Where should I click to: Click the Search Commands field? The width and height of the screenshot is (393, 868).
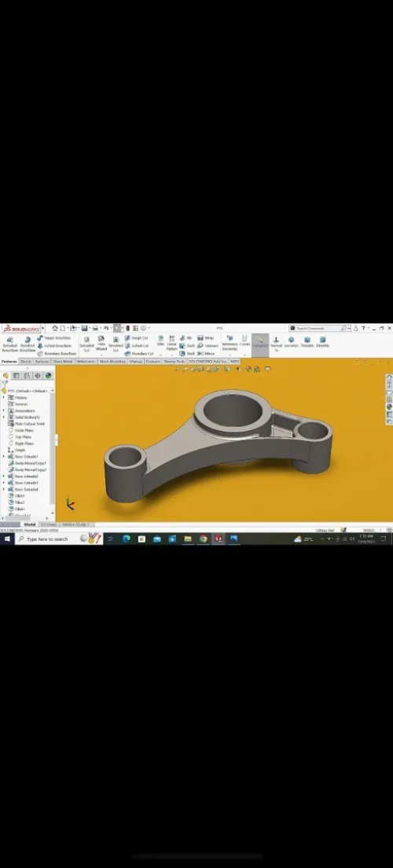[320, 329]
